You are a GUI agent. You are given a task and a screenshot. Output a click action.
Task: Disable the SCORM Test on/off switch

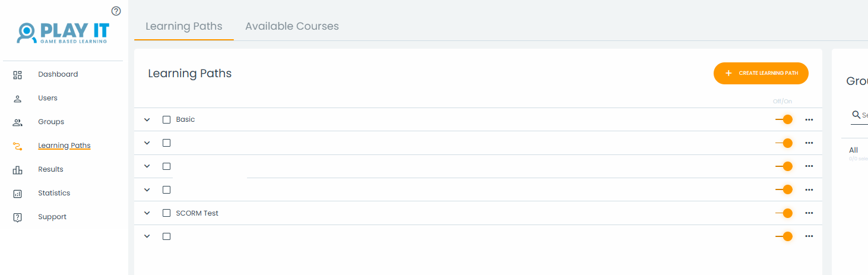(784, 213)
